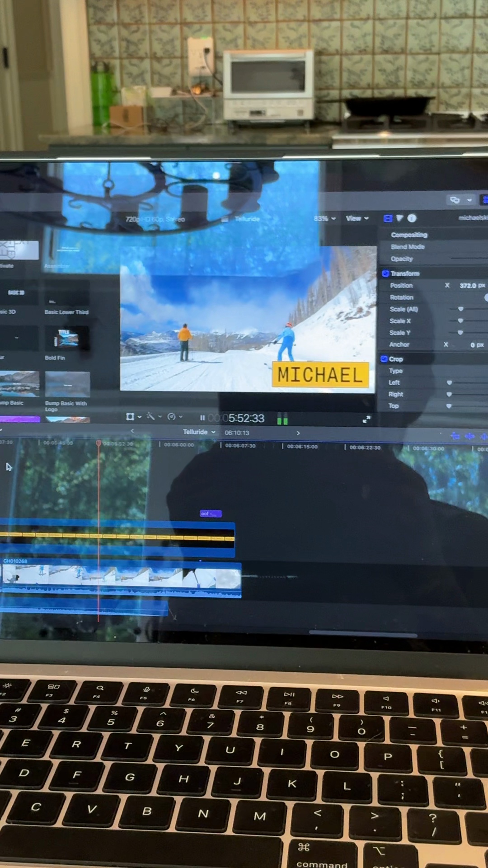Click the 00:06:07:30 mark on the timeline ruler
The height and width of the screenshot is (868, 488).
[240, 446]
